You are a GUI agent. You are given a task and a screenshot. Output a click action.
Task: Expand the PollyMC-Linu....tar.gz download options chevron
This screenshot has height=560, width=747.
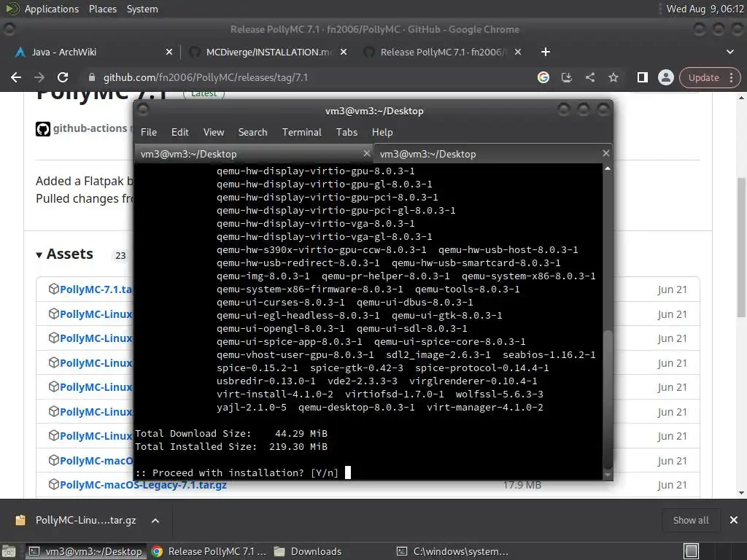(x=155, y=521)
